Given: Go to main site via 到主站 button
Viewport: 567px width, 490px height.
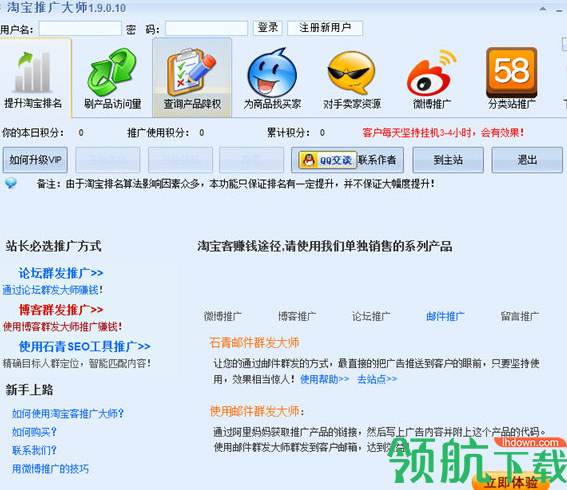Looking at the screenshot, I should 448,160.
